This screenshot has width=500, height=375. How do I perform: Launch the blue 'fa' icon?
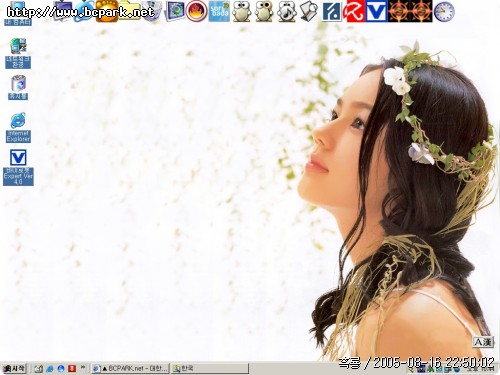click(x=332, y=11)
